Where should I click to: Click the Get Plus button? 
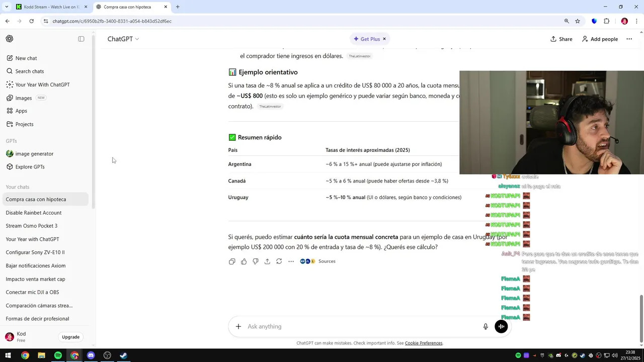(367, 39)
